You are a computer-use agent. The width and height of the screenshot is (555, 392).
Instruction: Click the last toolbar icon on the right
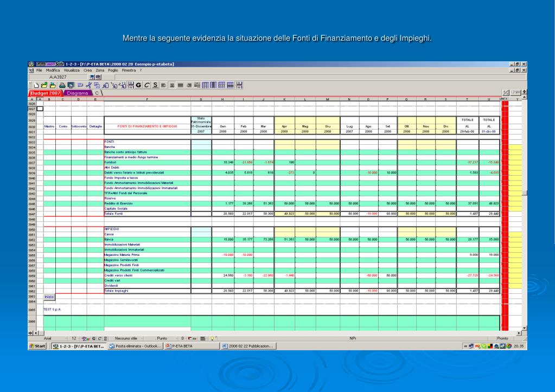239,85
